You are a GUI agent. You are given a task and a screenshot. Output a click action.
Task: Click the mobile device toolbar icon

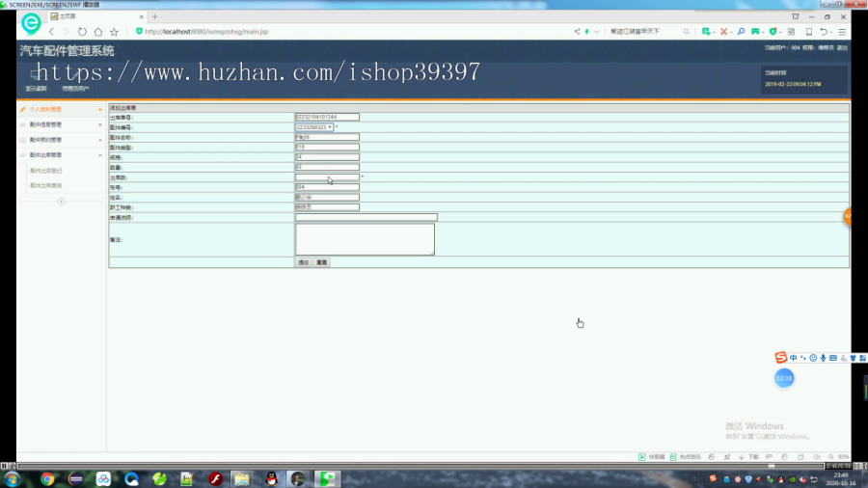tap(809, 32)
